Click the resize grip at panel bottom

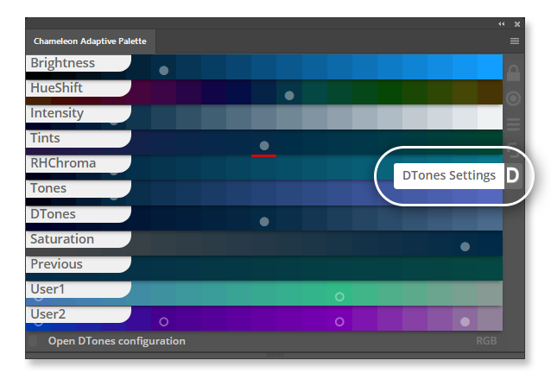coord(275,355)
